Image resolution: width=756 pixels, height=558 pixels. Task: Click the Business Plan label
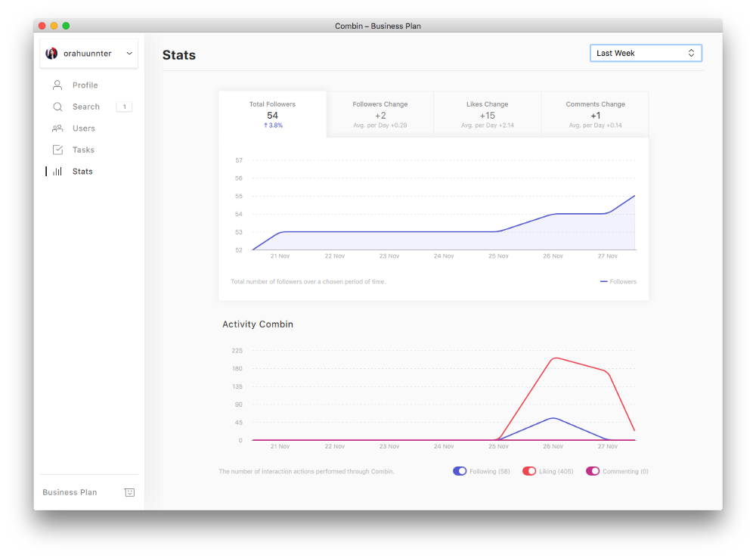coord(70,492)
